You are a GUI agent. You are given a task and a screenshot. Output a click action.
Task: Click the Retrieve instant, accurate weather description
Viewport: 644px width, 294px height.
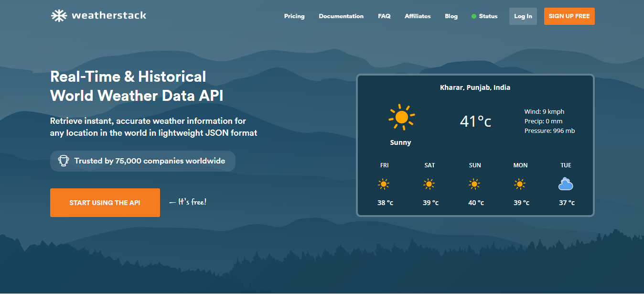pyautogui.click(x=153, y=127)
